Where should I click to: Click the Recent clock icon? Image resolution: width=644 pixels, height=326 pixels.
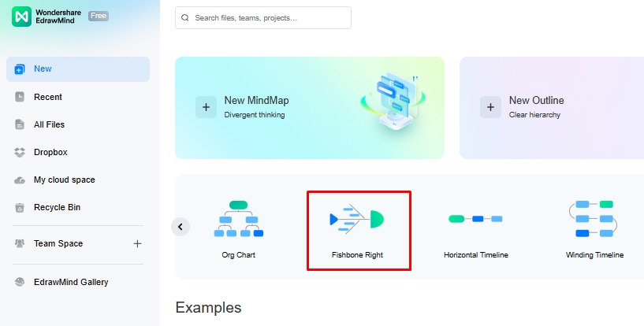(x=20, y=97)
